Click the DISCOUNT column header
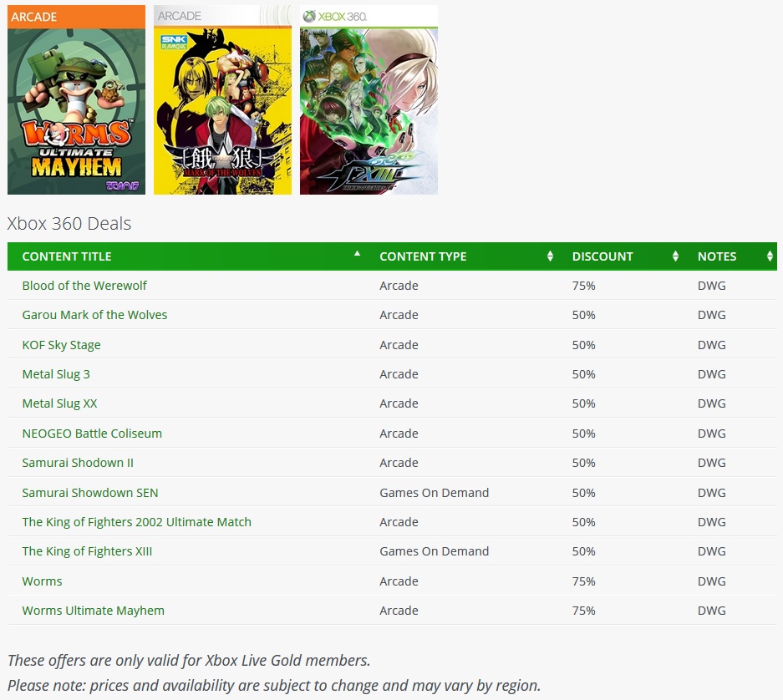 [620, 256]
